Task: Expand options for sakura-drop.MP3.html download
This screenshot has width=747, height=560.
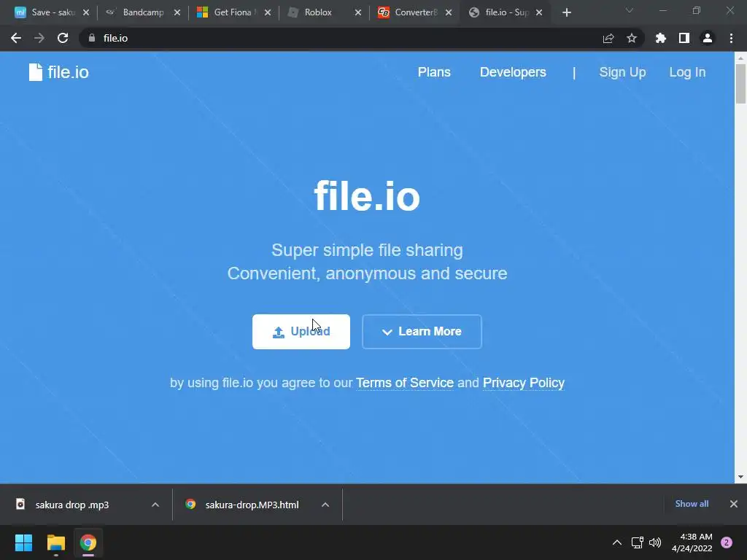Action: pyautogui.click(x=325, y=505)
